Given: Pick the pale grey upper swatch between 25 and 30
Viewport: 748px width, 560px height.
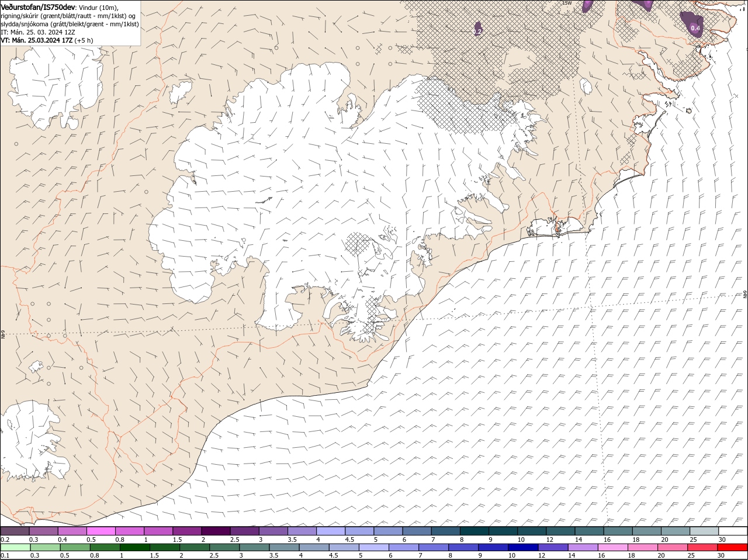Looking at the screenshot, I should 704,531.
